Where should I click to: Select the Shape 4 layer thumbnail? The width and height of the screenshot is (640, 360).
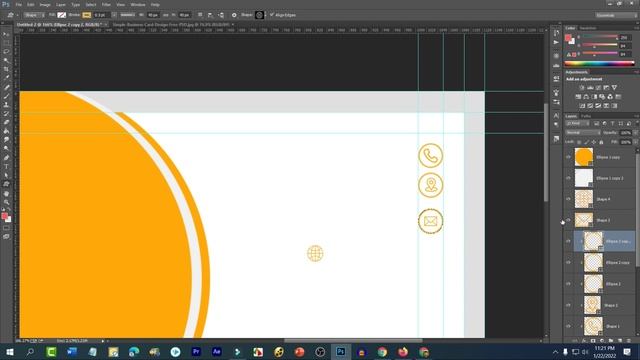[584, 199]
